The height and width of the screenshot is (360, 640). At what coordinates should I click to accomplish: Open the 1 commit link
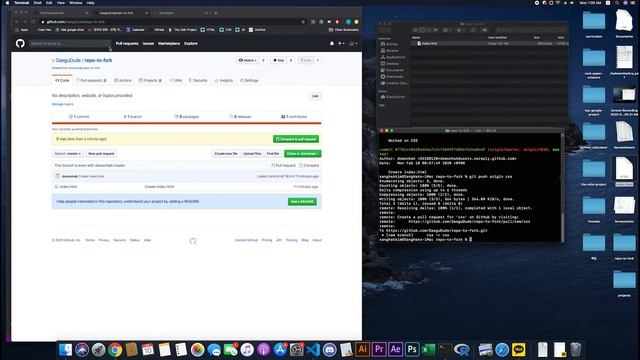(79, 117)
